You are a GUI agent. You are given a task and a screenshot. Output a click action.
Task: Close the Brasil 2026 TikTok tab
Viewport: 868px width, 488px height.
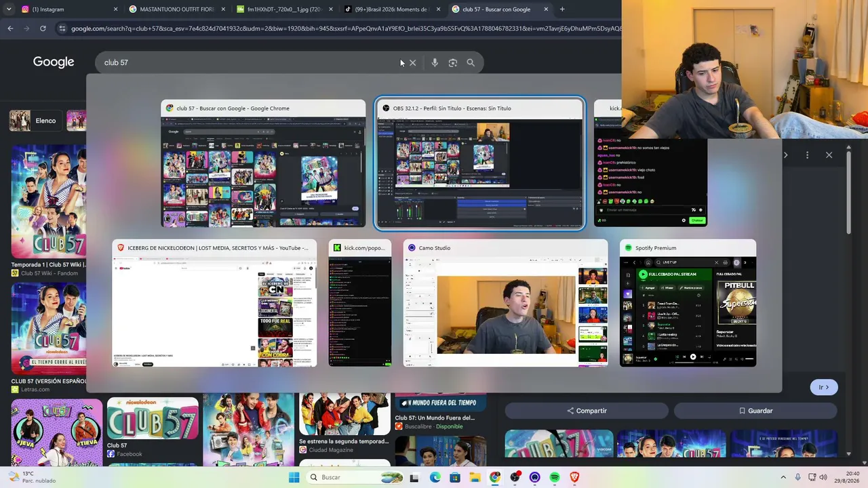438,9
